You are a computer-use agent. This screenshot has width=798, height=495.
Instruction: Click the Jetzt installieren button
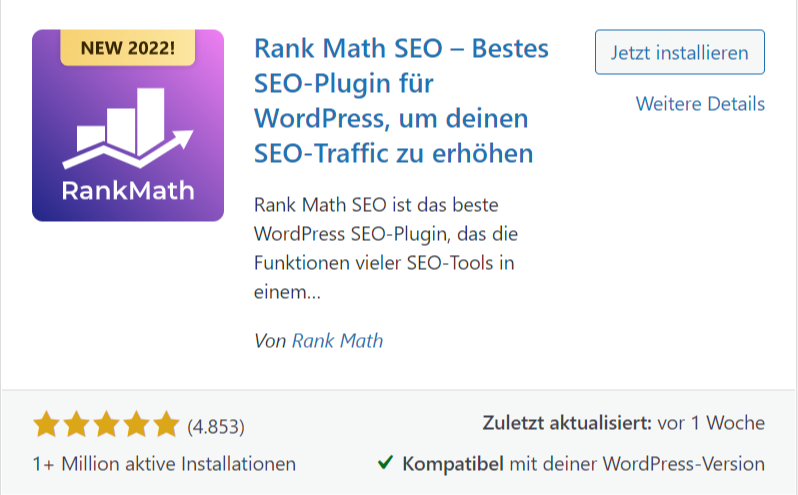tap(679, 52)
